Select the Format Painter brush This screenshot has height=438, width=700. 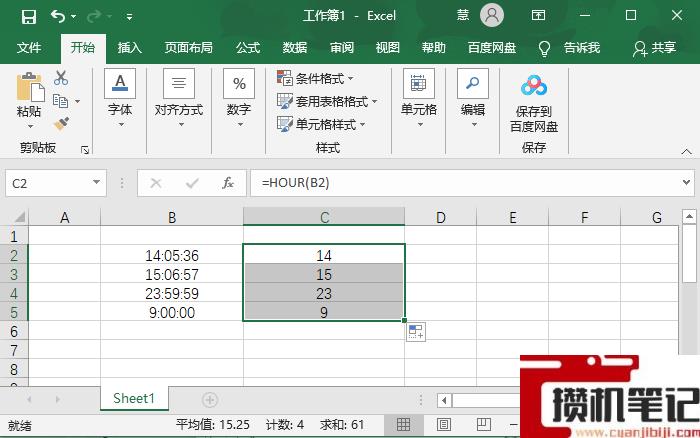[61, 124]
